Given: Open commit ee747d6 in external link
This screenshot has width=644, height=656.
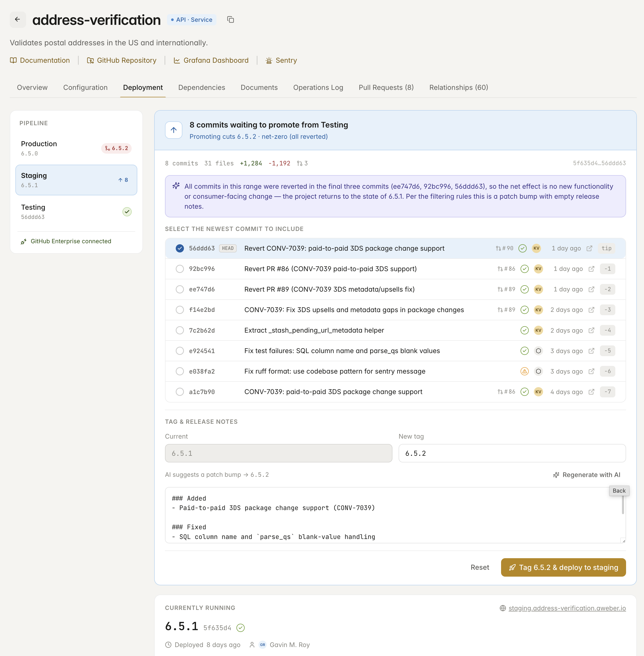Looking at the screenshot, I should coord(591,289).
